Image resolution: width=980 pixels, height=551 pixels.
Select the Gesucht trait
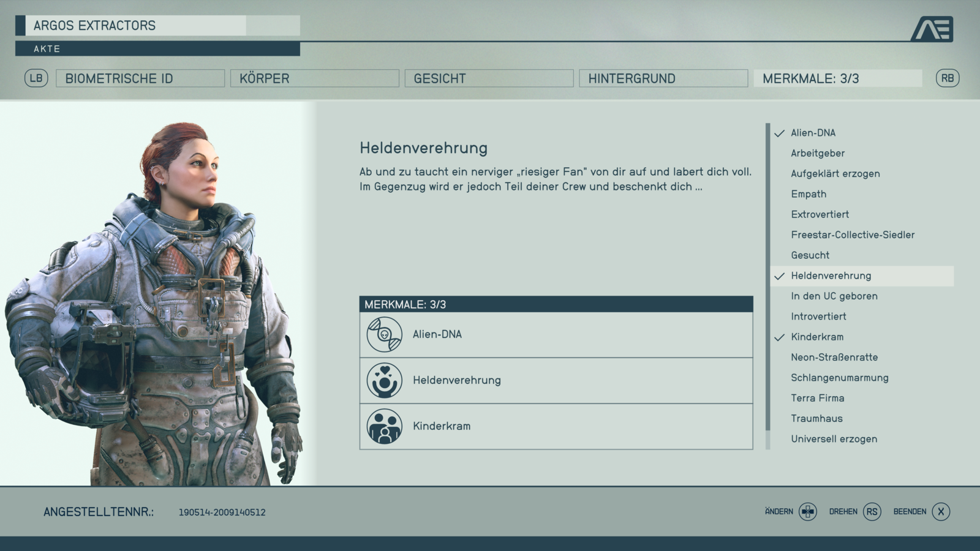863,255
